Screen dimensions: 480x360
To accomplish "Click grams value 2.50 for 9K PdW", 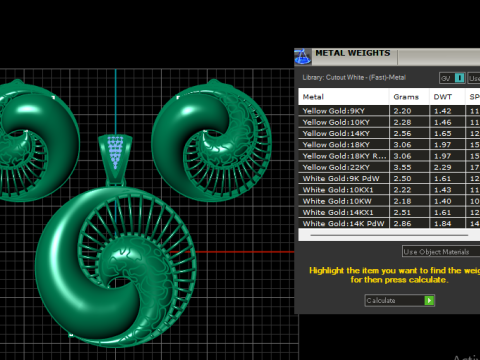I will coord(402,179).
